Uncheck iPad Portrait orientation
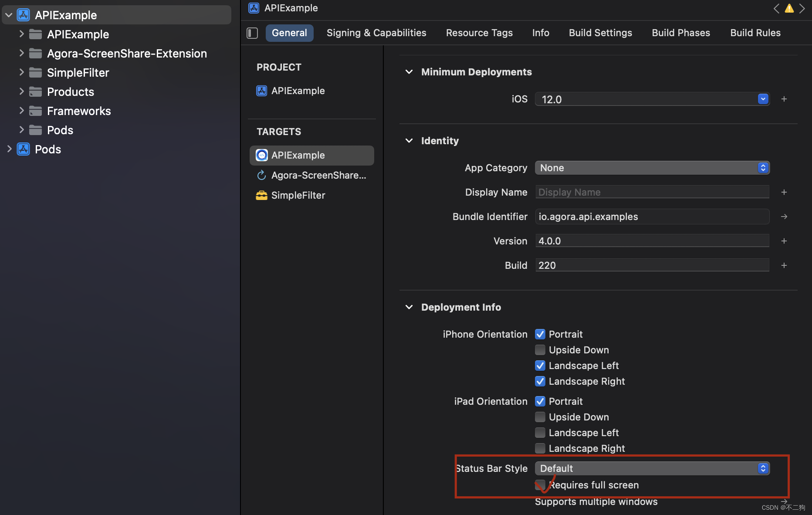The image size is (812, 515). 540,401
